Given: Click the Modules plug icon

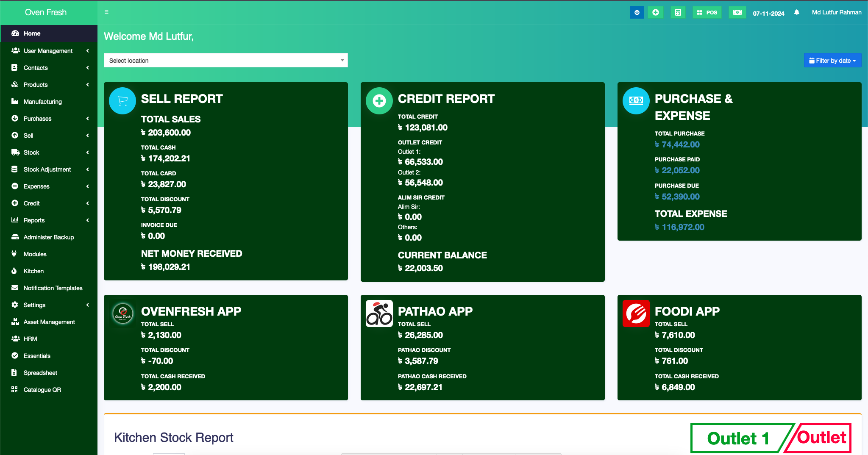Looking at the screenshot, I should click(14, 254).
